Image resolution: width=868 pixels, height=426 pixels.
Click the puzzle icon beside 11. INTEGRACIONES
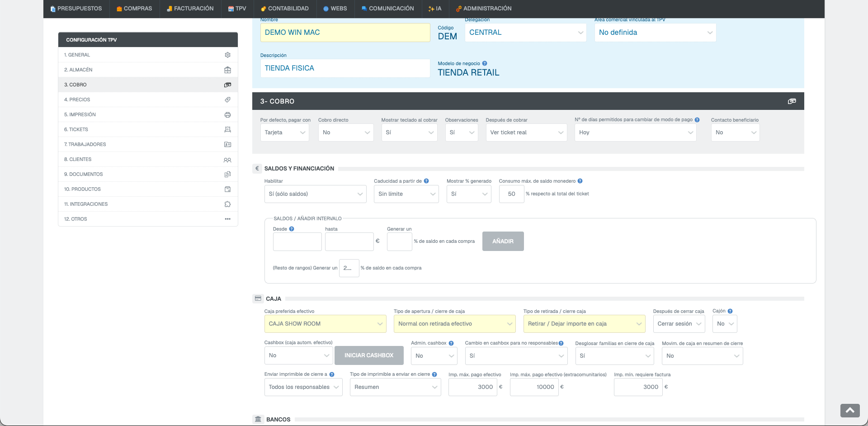pos(227,204)
